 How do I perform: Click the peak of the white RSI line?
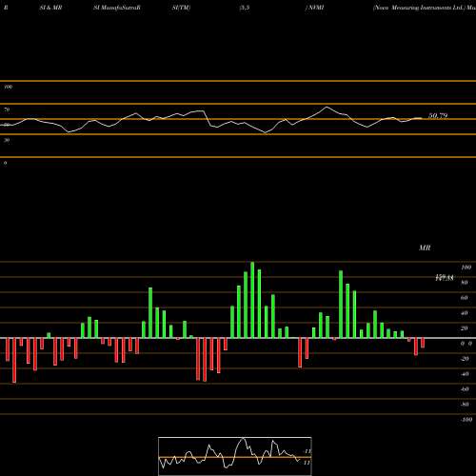point(327,107)
